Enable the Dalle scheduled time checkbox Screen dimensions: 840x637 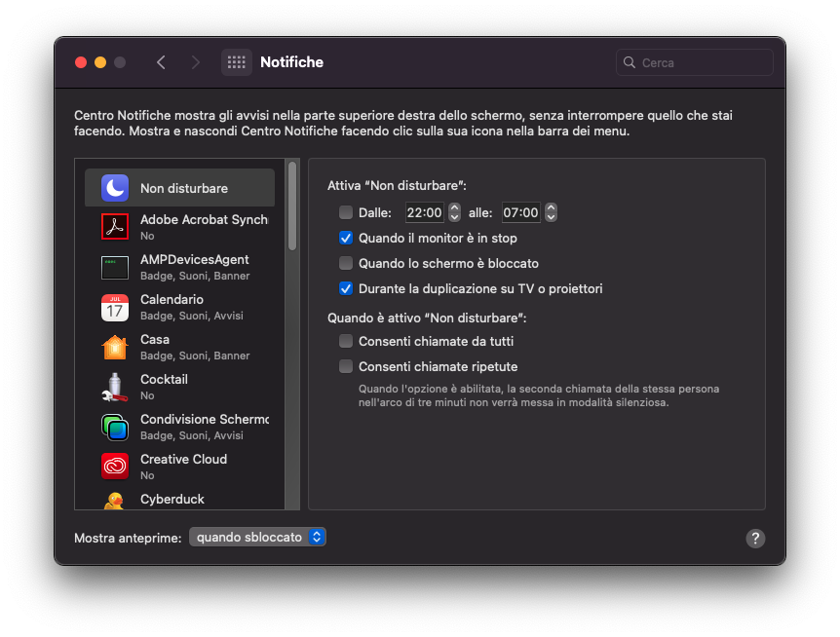click(346, 212)
